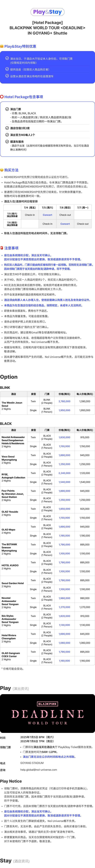The width and height of the screenshot is (95, 868).
Task: Click the 1,980,000 Novotel Ambassador Yongsan price
Action: tap(64, 598)
